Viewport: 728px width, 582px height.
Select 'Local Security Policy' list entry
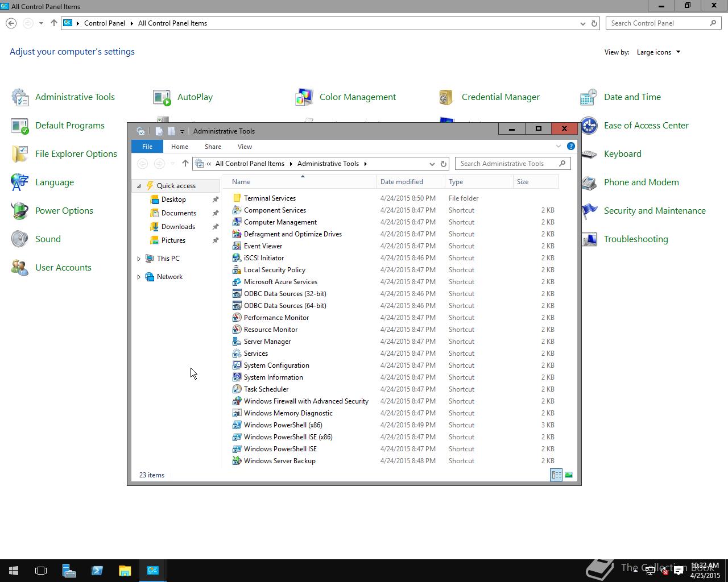(275, 270)
